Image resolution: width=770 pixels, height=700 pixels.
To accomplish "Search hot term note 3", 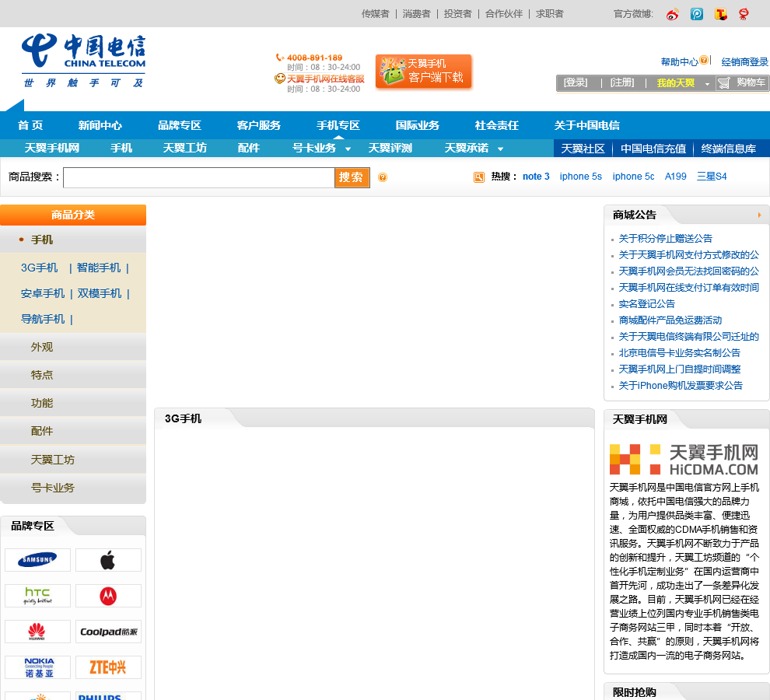I will pos(536,177).
